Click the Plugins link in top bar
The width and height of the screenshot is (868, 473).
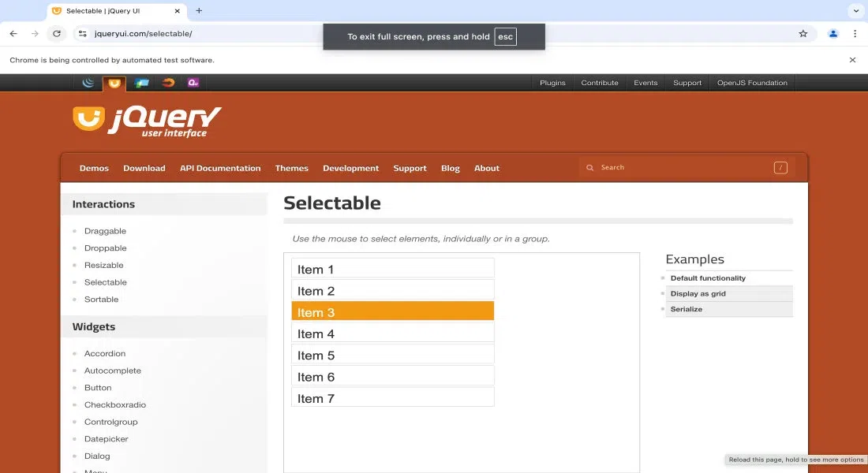point(552,83)
